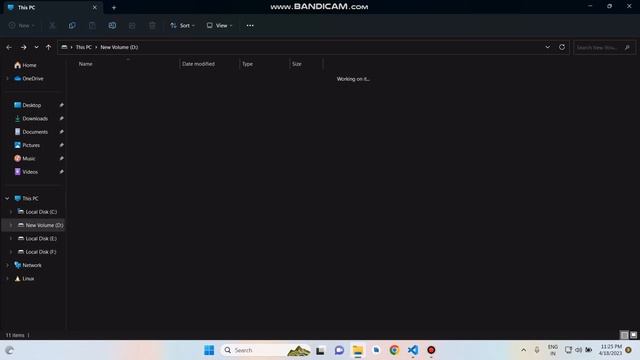Viewport: 640px width, 360px height.
Task: Open the New item dropdown
Action: pos(22,25)
